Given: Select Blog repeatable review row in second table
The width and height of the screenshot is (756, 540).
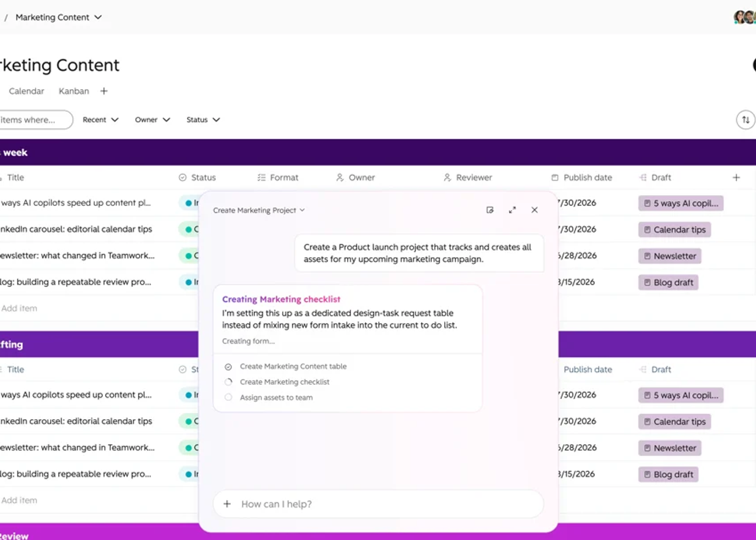Looking at the screenshot, I should 76,474.
